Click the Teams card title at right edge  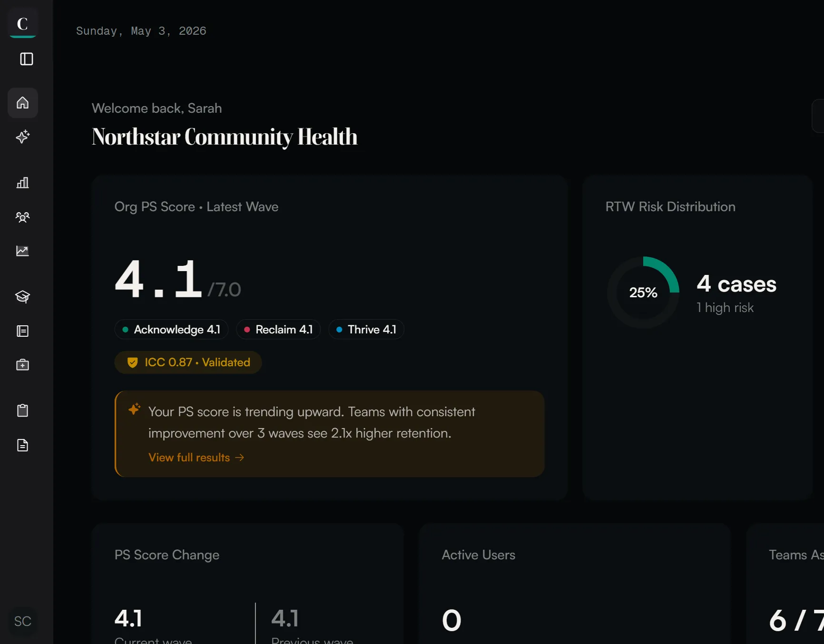click(796, 555)
